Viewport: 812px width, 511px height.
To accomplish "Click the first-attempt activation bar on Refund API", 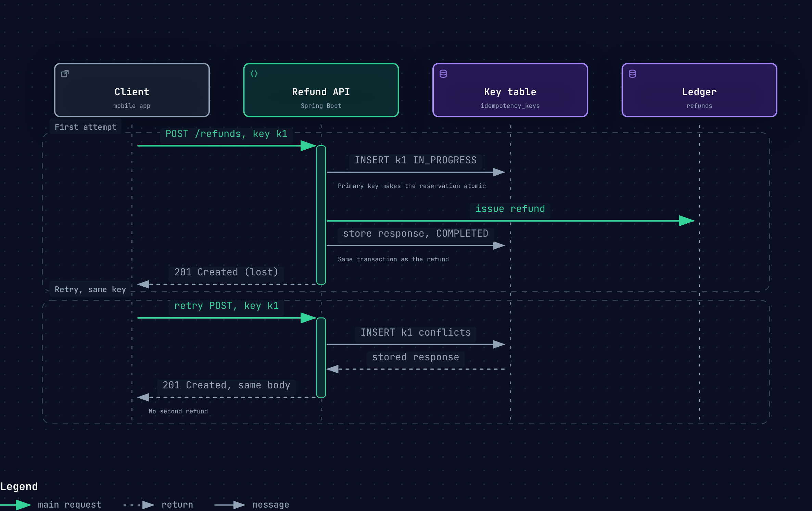I will pyautogui.click(x=321, y=215).
